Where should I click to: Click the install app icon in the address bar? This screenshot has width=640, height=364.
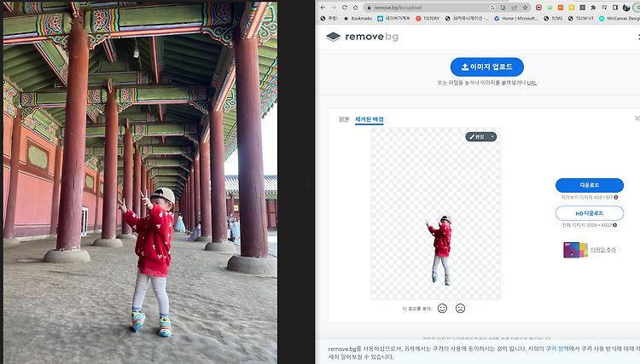click(503, 8)
